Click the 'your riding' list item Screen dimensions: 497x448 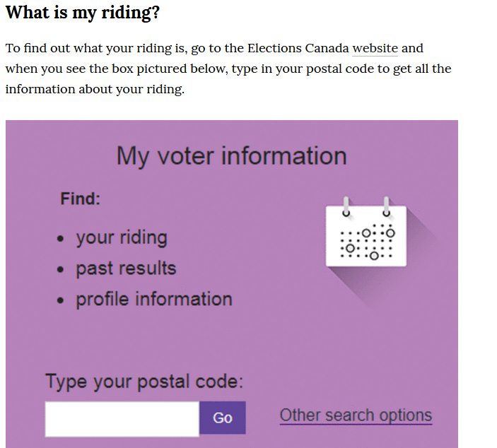122,238
